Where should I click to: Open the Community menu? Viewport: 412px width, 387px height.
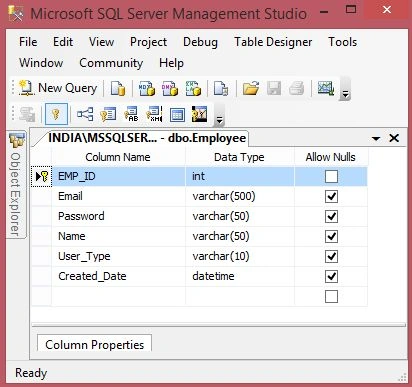pyautogui.click(x=111, y=63)
